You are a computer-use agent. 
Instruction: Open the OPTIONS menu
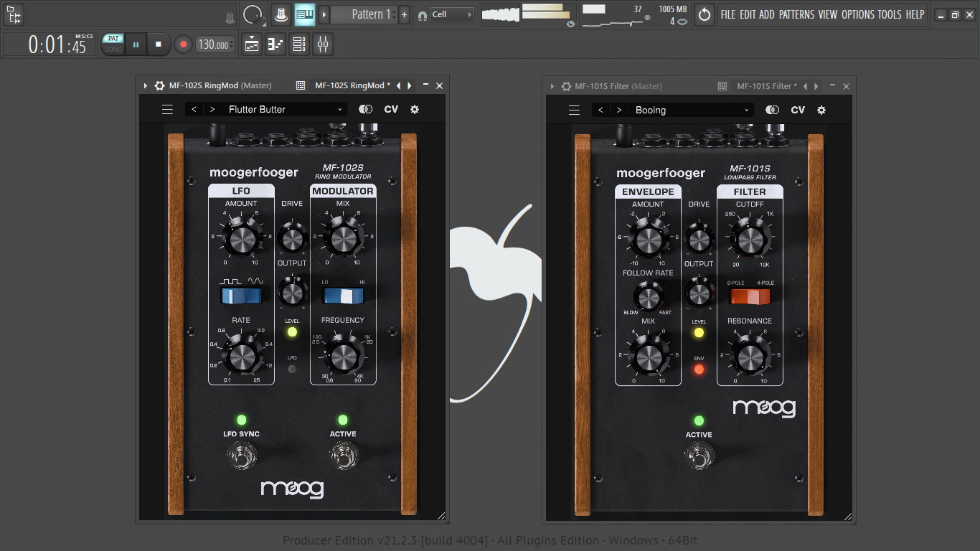point(858,14)
